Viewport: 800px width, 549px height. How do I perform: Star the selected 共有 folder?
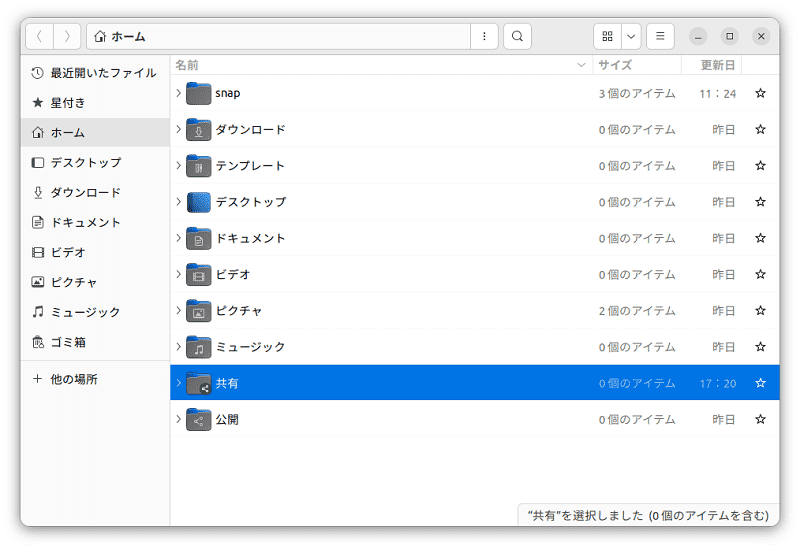[760, 383]
